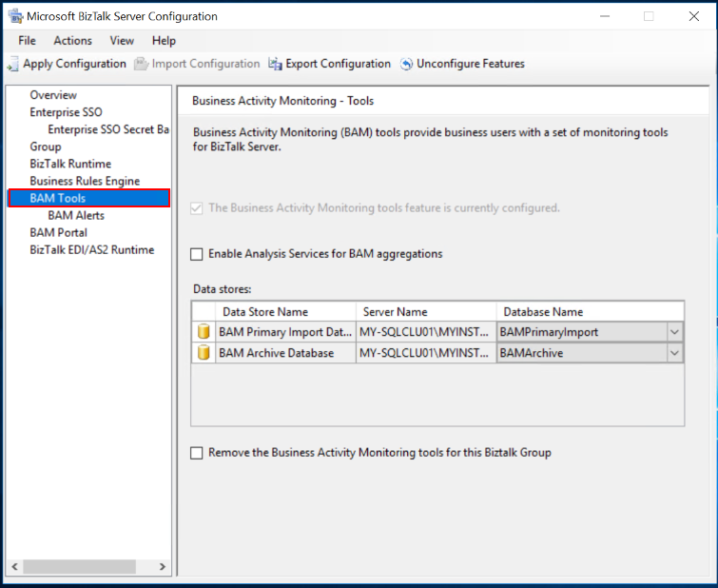Select BizTalk EDI/AS2 Runtime tree item
Image resolution: width=718 pixels, height=588 pixels.
pyautogui.click(x=92, y=250)
